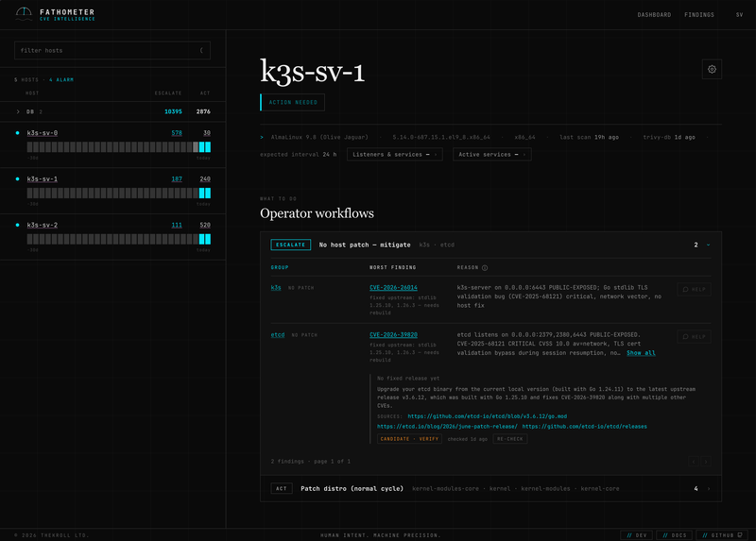Click escalate count 187 for k3s-sv-1
This screenshot has height=541, width=756.
[x=177, y=178]
